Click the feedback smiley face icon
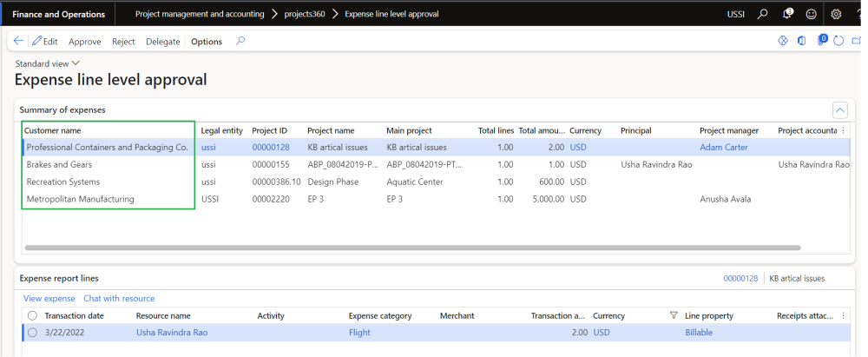The image size is (868, 357). point(812,14)
